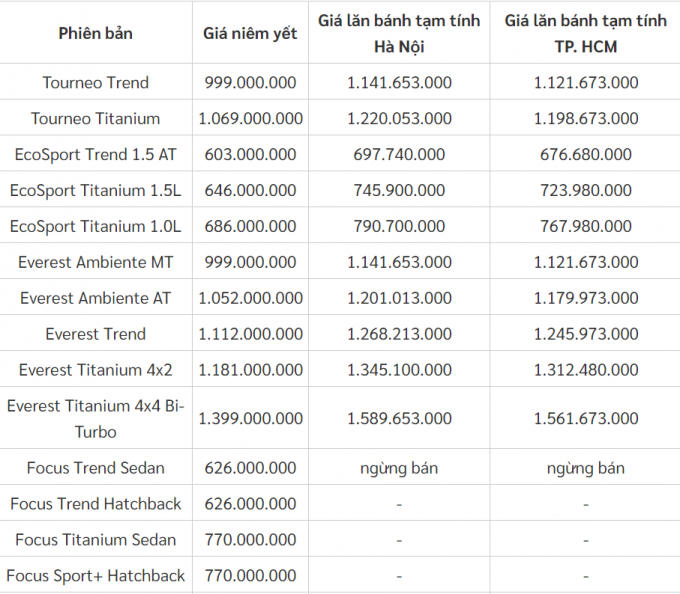Click Everest Ambiente MT cell

pyautogui.click(x=95, y=262)
